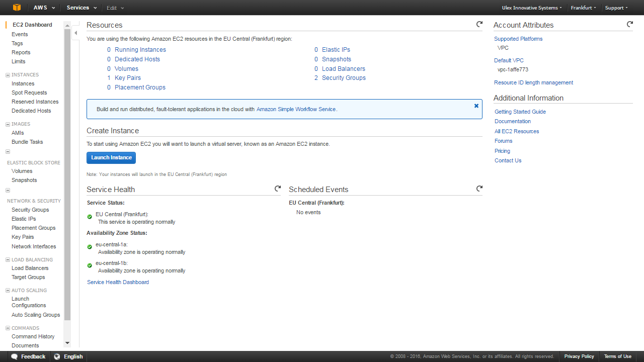The image size is (644, 362).
Task: Dismiss the Simple Workflow Service banner
Action: 476,106
